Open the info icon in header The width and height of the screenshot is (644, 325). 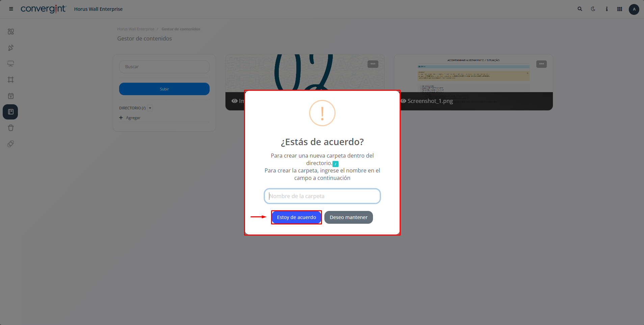pyautogui.click(x=607, y=9)
